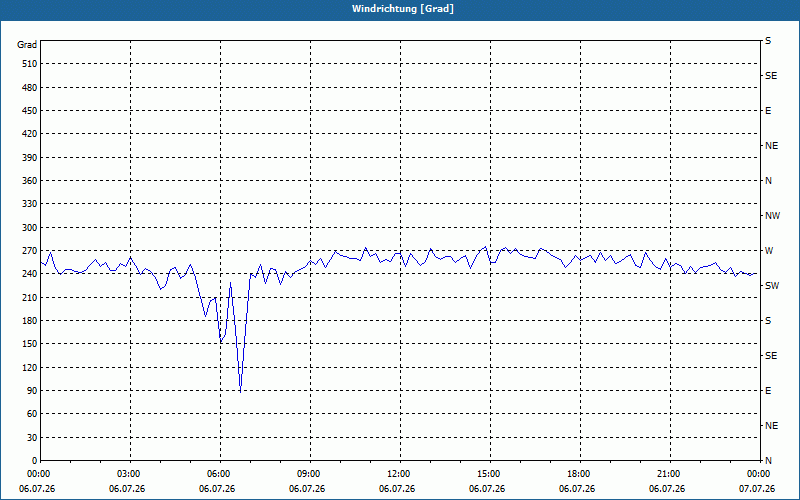Click the lowest dip of the blue line near 90

[x=240, y=391]
